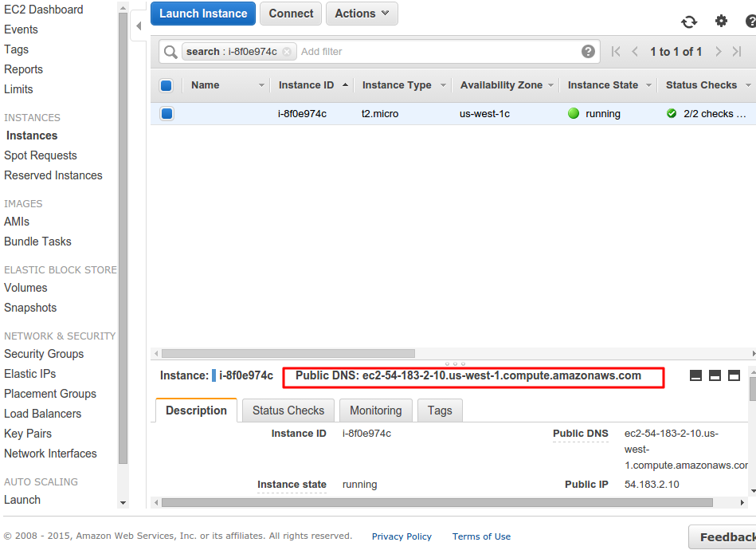Maximize the details pane layout icon
This screenshot has height=550, width=756.
[x=734, y=375]
